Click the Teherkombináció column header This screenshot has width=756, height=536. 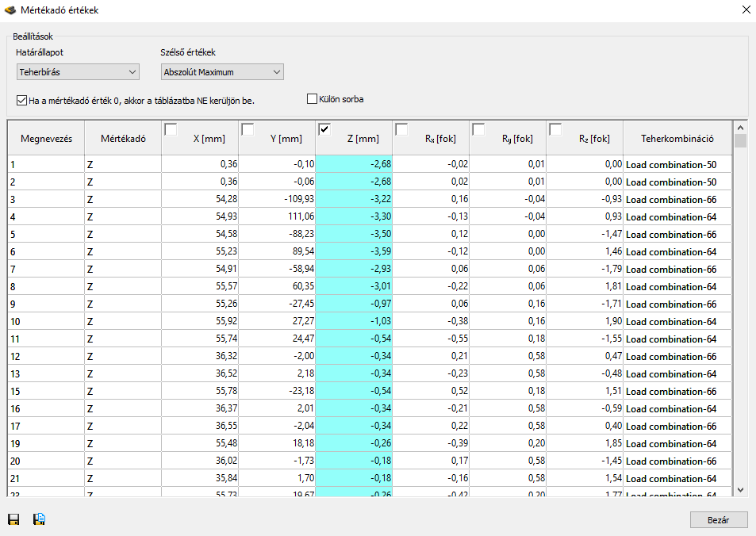677,138
